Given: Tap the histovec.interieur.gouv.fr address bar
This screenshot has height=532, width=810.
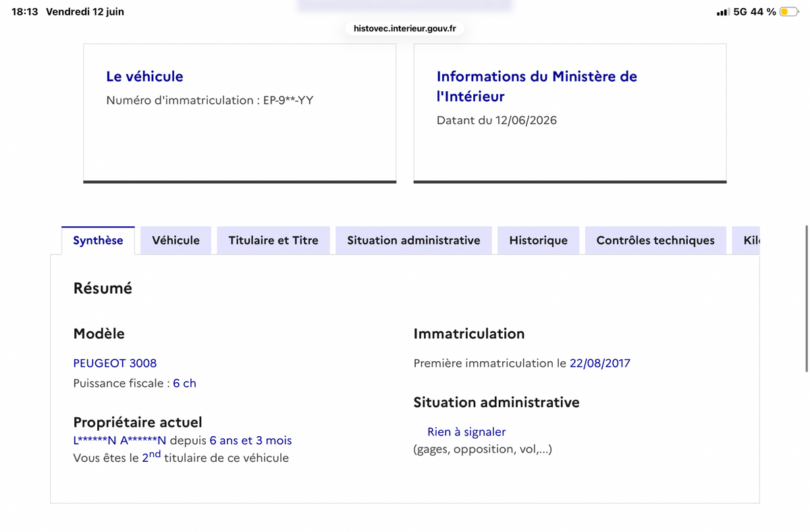Looking at the screenshot, I should pos(405,28).
